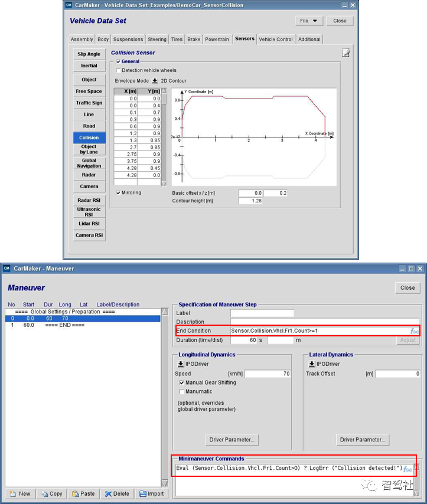Screen dimensions: 427x504
Task: Select the Inertial sensor button
Action: 89,66
